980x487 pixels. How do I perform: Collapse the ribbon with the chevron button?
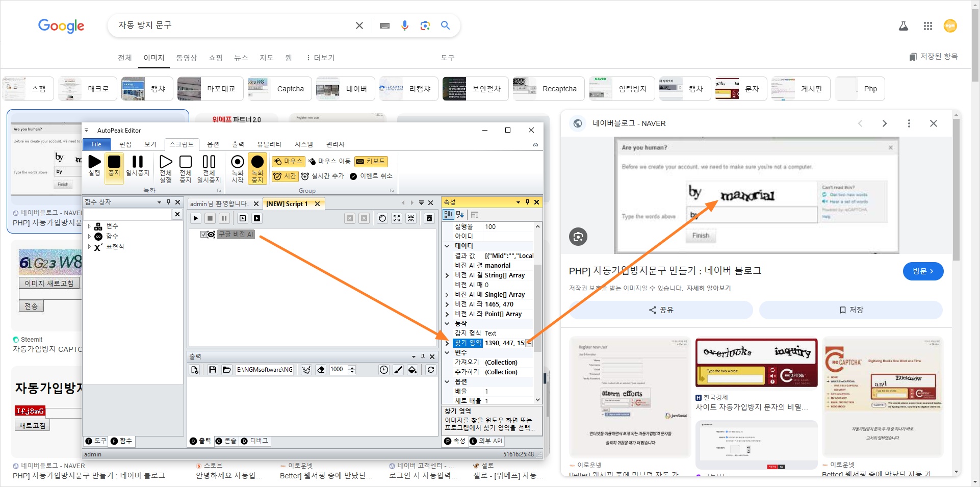pyautogui.click(x=535, y=145)
